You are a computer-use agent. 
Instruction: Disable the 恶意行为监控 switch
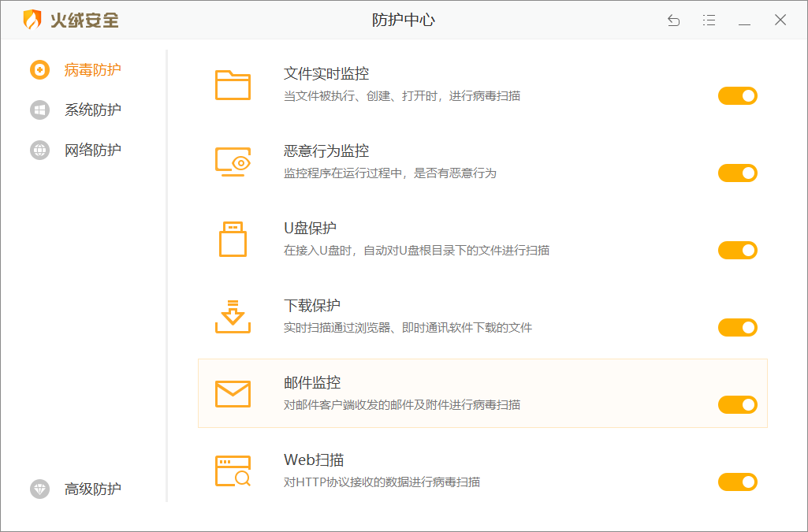(x=737, y=173)
